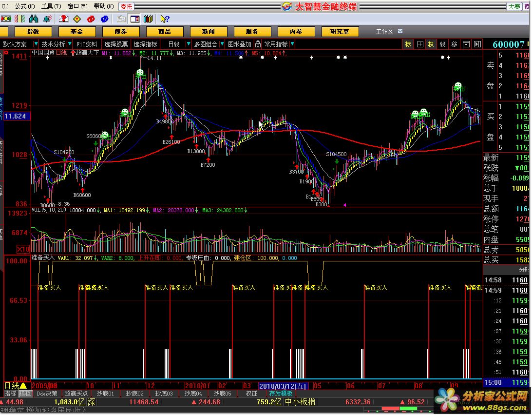Click the 基金 yellow button
The height and width of the screenshot is (415, 532).
coord(76,32)
